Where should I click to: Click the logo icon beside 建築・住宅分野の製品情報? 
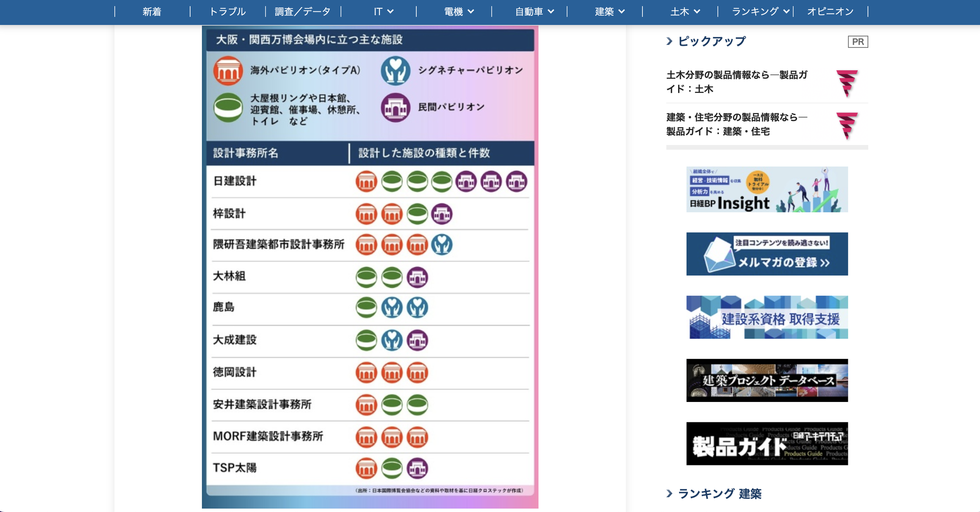pos(847,125)
